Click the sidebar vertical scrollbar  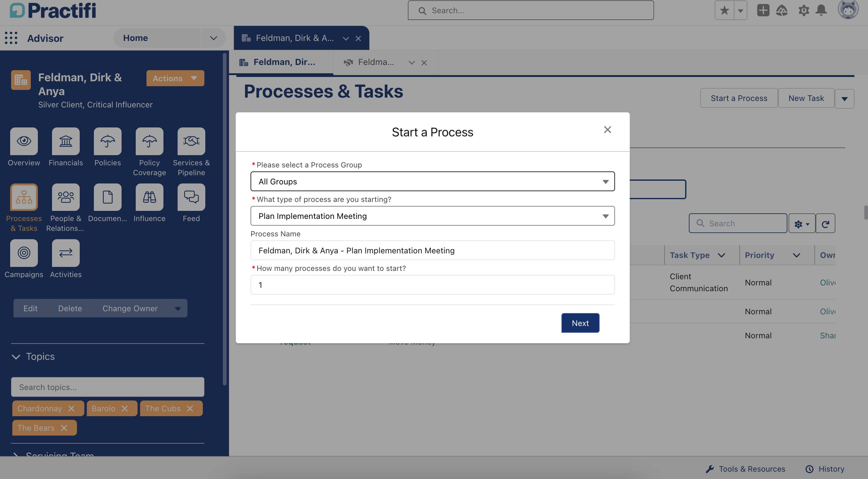(x=224, y=219)
